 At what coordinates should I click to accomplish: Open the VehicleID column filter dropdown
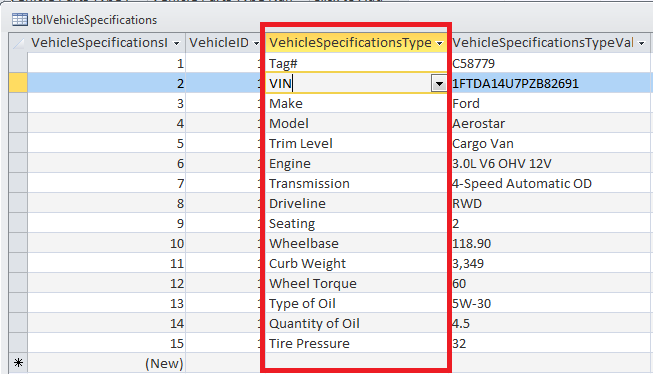point(256,43)
